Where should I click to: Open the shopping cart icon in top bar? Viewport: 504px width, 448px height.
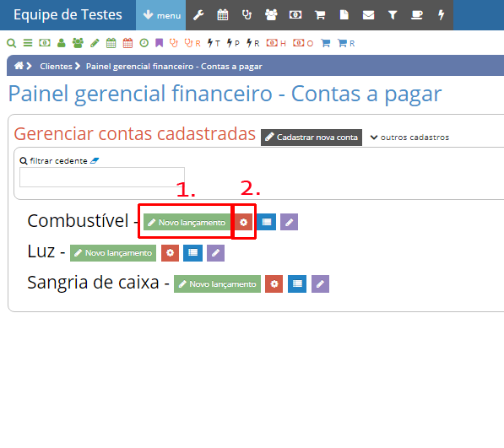coord(320,15)
